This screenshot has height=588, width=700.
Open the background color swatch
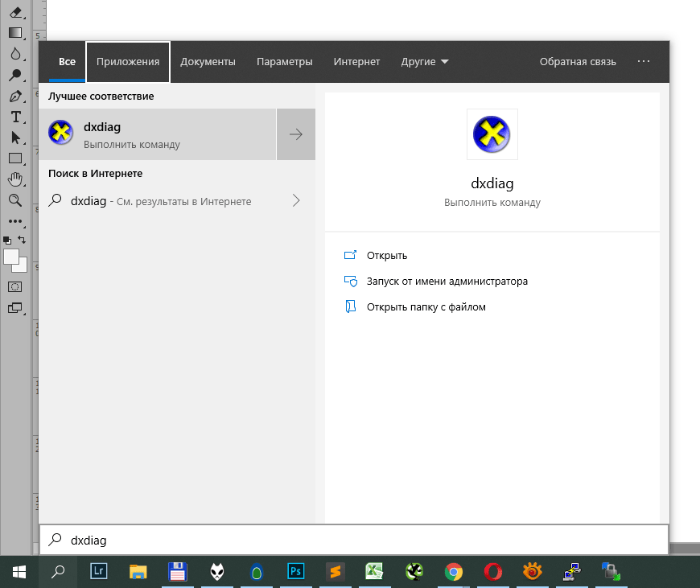click(x=22, y=266)
